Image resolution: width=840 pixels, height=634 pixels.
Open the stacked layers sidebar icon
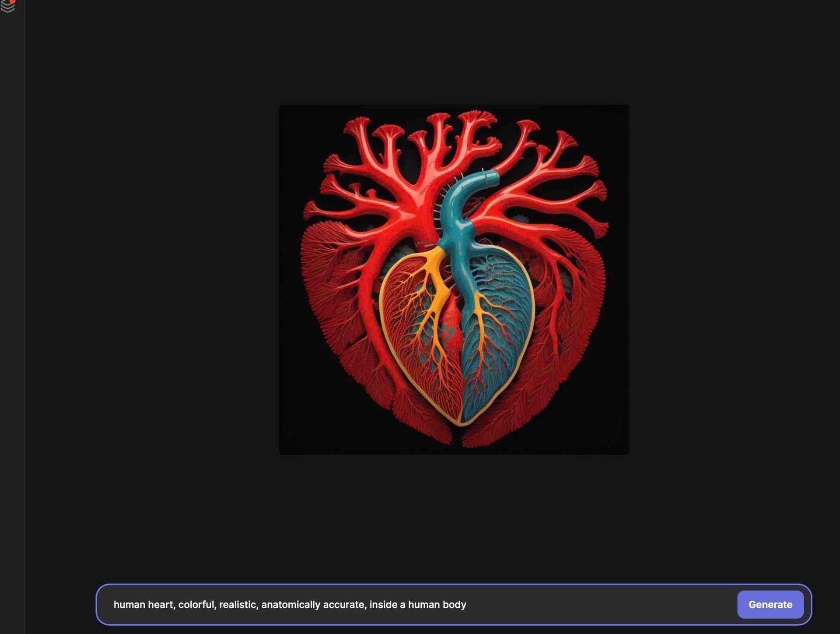[7, 7]
